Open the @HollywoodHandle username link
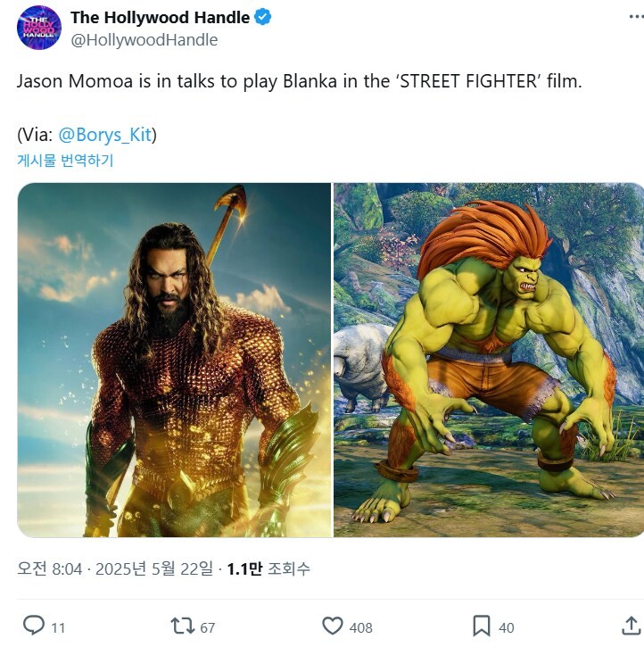Screen dimensions: 644x647 pyautogui.click(x=144, y=40)
